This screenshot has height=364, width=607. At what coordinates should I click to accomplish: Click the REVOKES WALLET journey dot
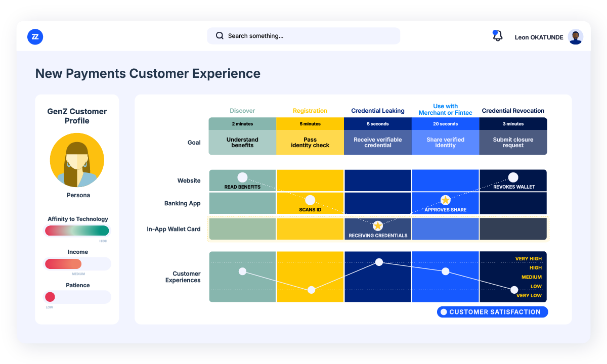pos(513,177)
